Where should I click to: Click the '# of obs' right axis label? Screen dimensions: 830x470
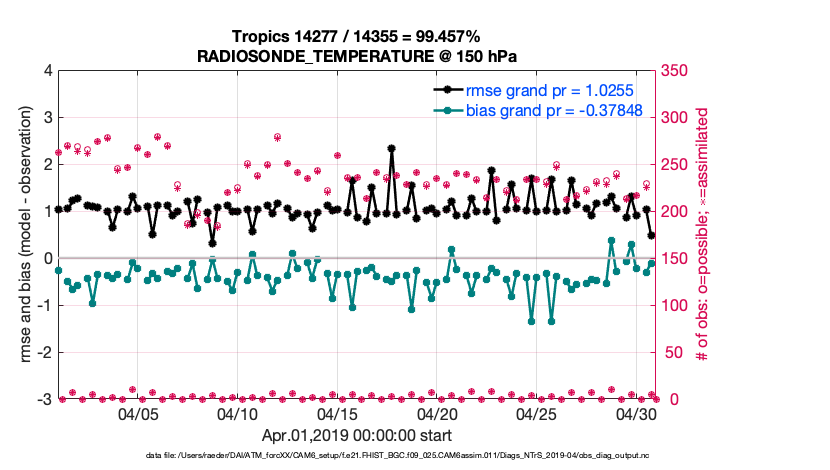pos(702,236)
